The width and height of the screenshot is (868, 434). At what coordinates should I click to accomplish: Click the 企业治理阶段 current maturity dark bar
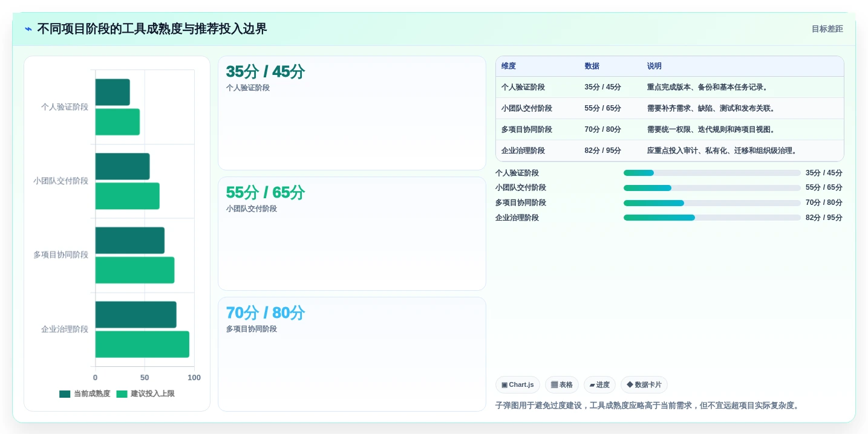136,315
